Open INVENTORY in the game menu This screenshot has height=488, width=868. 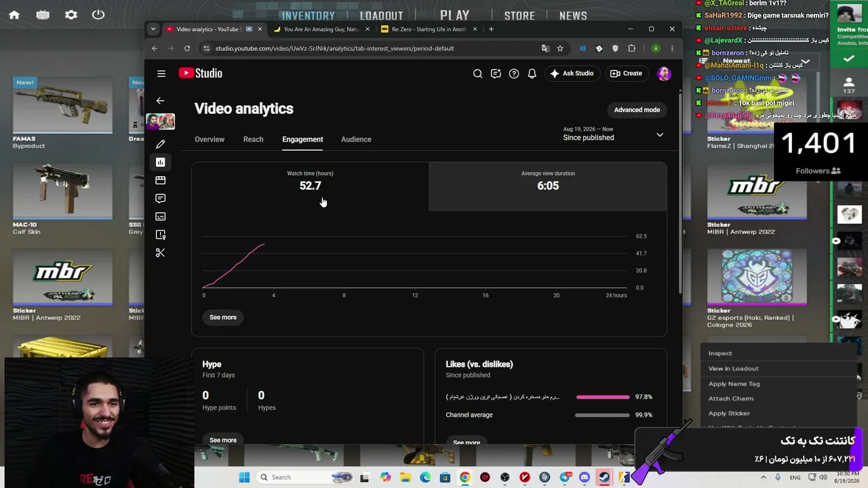pos(308,16)
